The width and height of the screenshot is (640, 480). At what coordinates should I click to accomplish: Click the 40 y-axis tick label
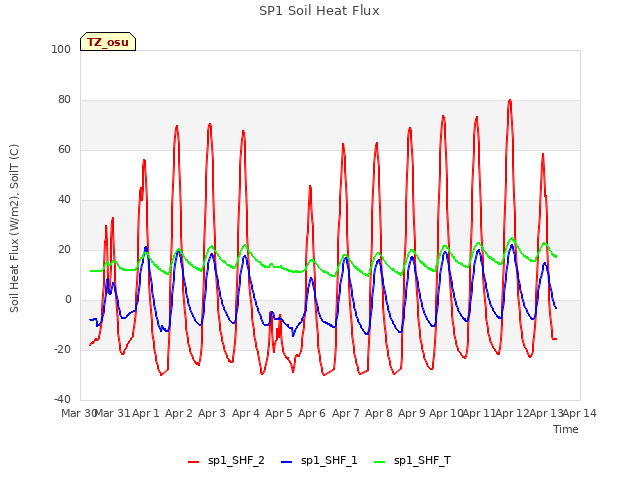pyautogui.click(x=64, y=200)
